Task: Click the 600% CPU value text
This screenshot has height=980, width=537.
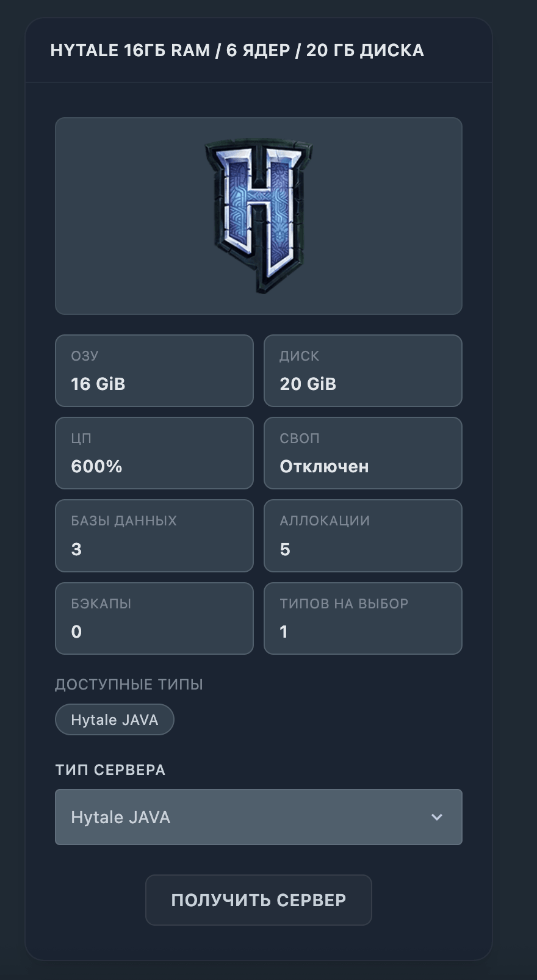Action: [x=96, y=467]
